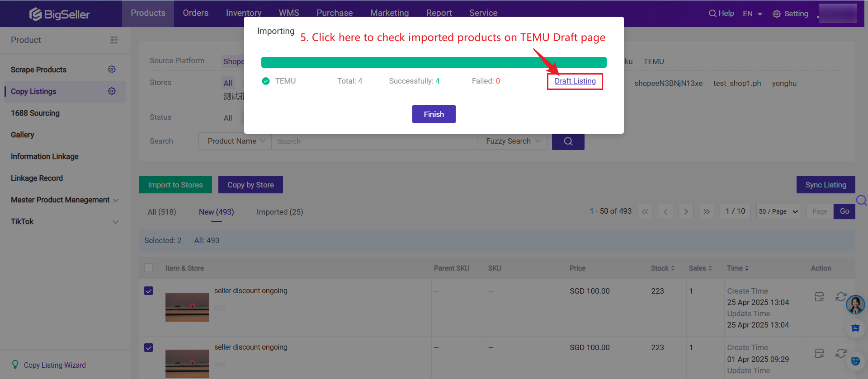868x379 pixels.
Task: Focus the Page number input
Action: pyautogui.click(x=820, y=211)
